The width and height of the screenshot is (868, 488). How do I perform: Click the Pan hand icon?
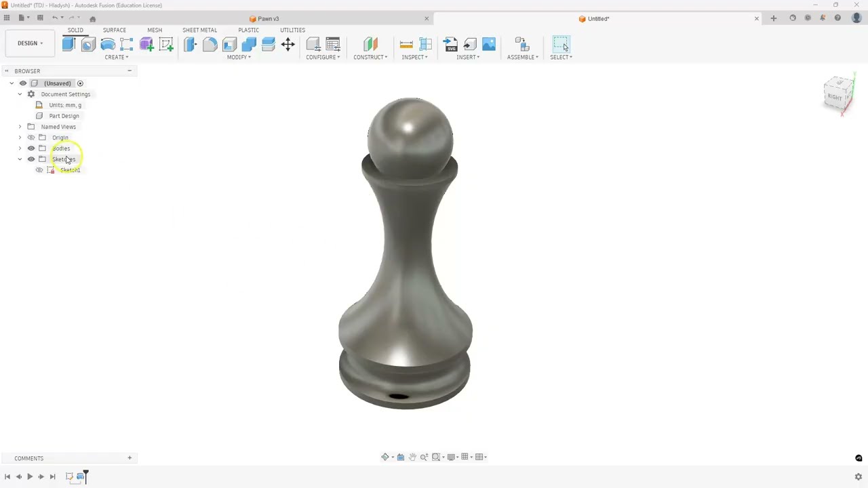(x=412, y=457)
